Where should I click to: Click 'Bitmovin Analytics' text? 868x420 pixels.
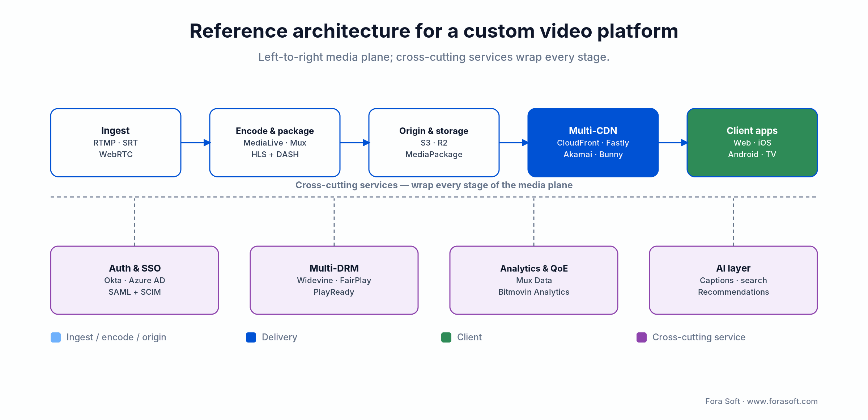(534, 292)
